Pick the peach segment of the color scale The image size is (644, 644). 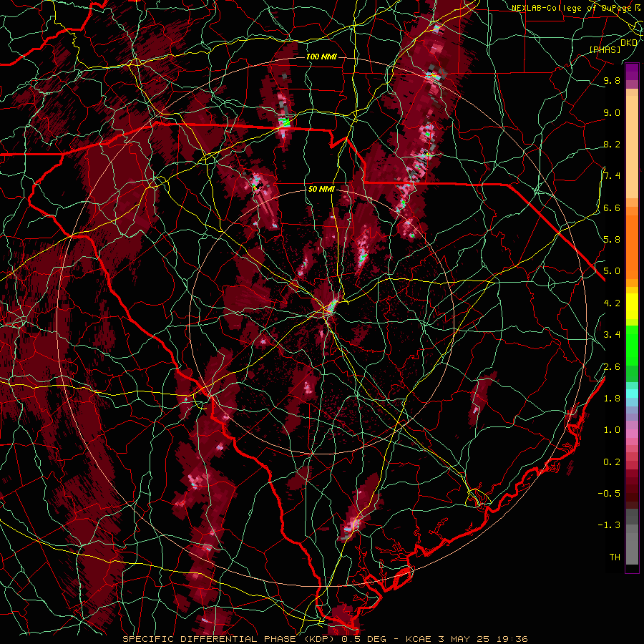632,147
